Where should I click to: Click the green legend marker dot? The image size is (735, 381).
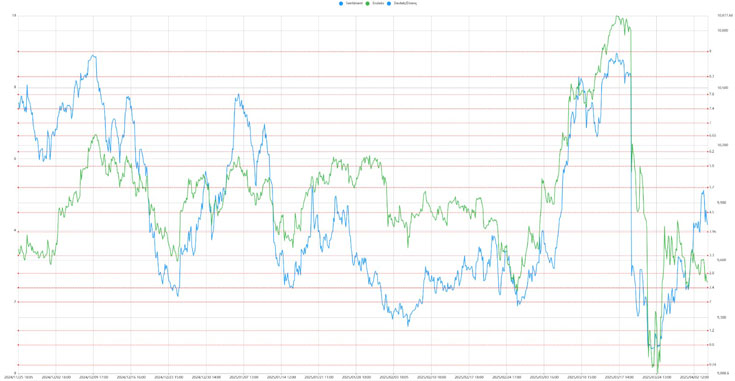pyautogui.click(x=368, y=3)
